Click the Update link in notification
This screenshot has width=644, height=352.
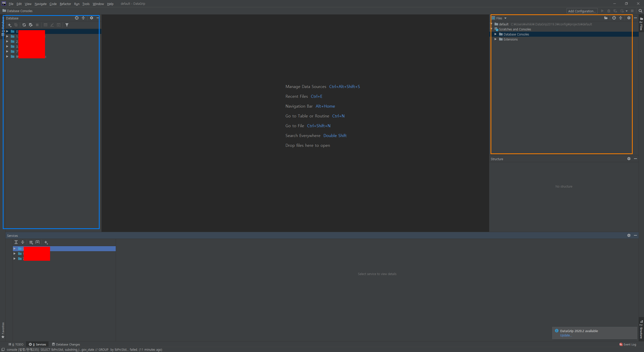pos(566,335)
